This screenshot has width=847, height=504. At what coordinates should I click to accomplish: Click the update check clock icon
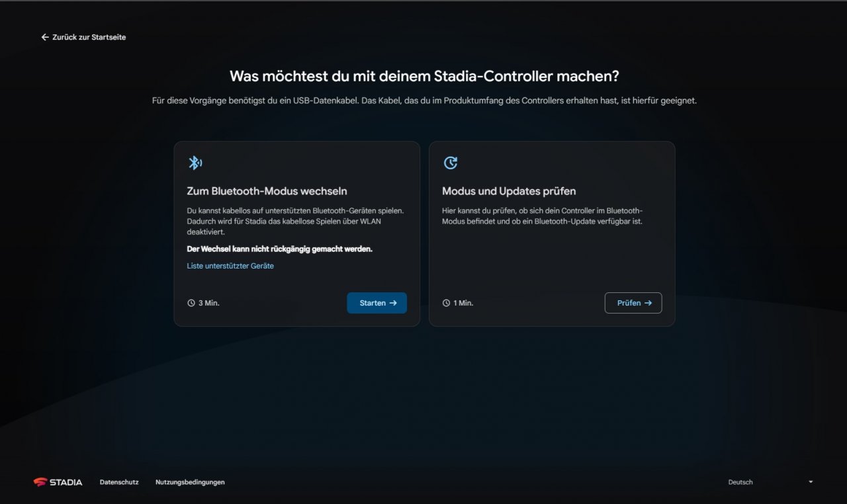click(450, 163)
